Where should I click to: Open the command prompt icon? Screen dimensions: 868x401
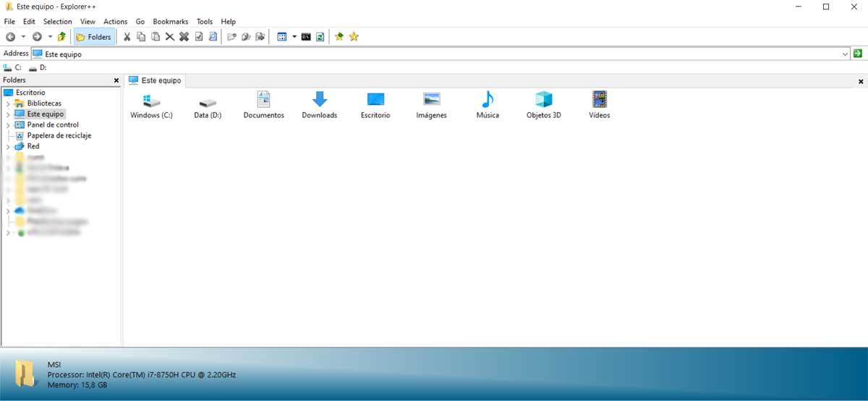(x=307, y=36)
